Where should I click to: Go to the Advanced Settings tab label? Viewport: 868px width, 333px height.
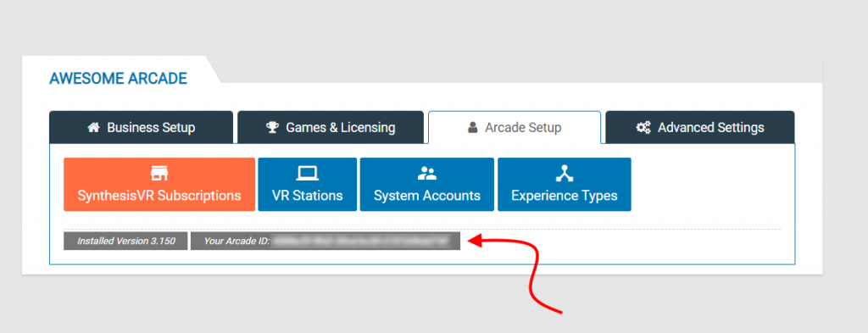click(711, 128)
